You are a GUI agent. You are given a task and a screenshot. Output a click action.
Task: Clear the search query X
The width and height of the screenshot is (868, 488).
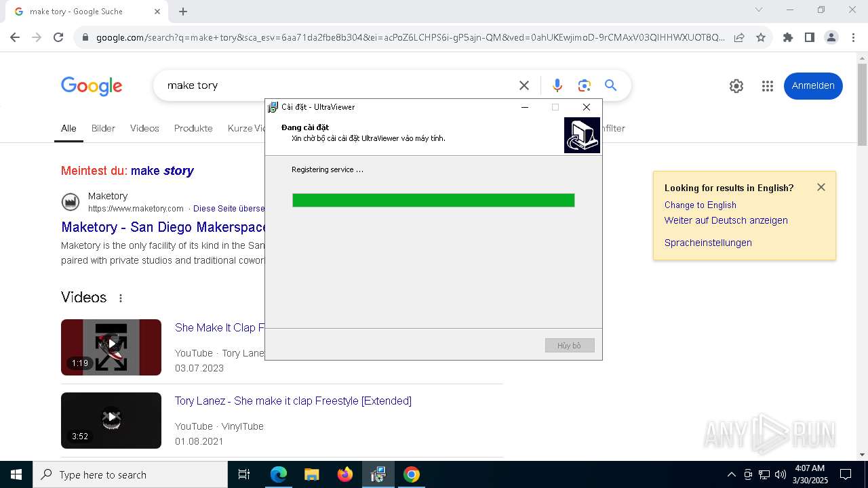[x=524, y=85]
